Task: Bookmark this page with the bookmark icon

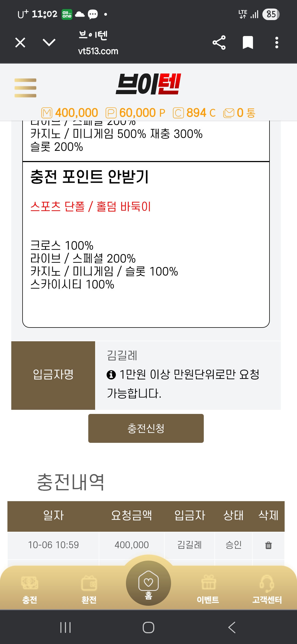Action: pyautogui.click(x=248, y=43)
